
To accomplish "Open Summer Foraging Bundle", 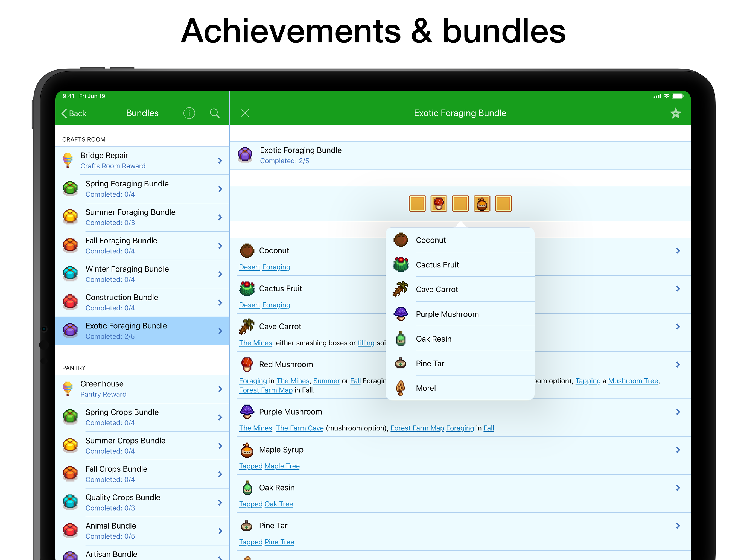I will (142, 217).
